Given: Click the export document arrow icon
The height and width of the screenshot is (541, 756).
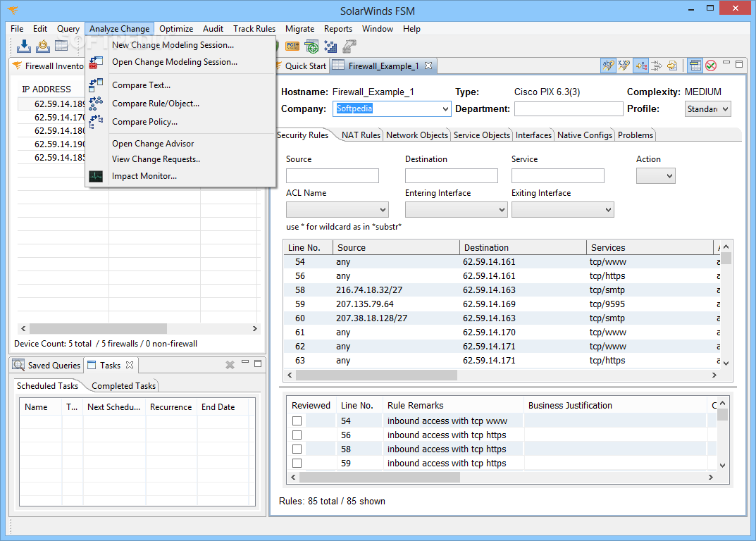Looking at the screenshot, I should 672,66.
